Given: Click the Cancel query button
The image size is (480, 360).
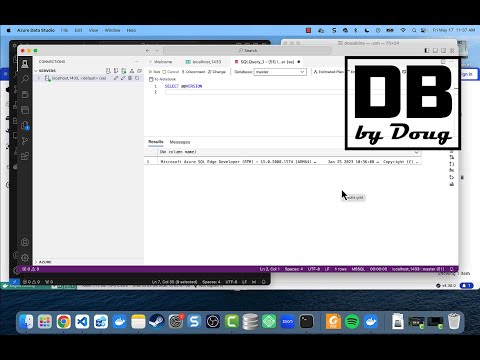Looking at the screenshot, I should pyautogui.click(x=171, y=72).
